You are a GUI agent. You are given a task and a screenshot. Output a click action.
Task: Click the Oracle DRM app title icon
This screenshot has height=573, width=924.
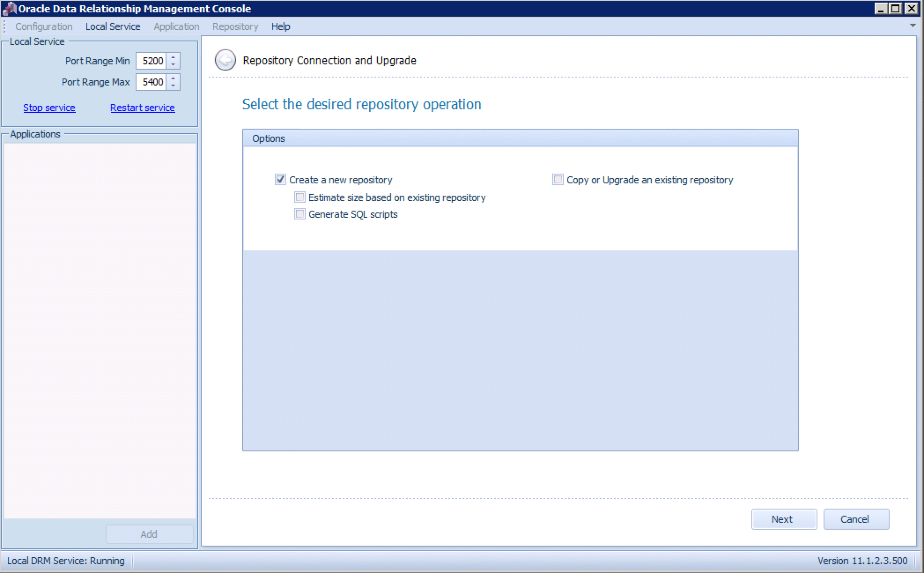pos(9,8)
